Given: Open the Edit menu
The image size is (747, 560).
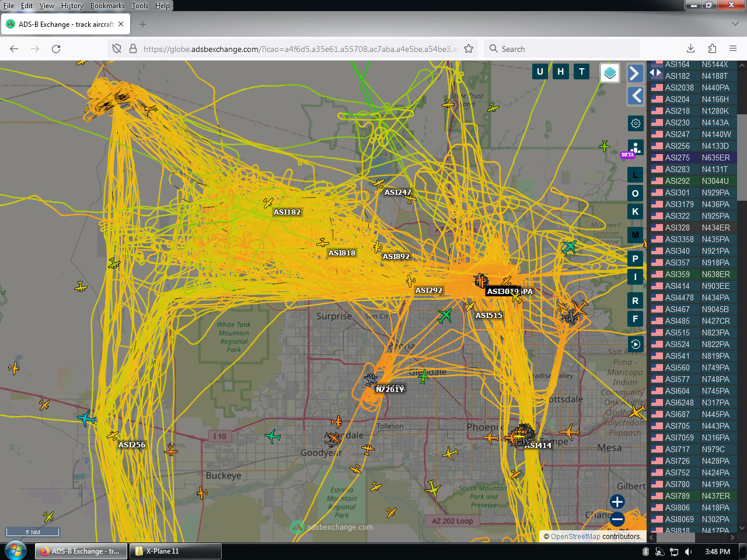Looking at the screenshot, I should 27,6.
